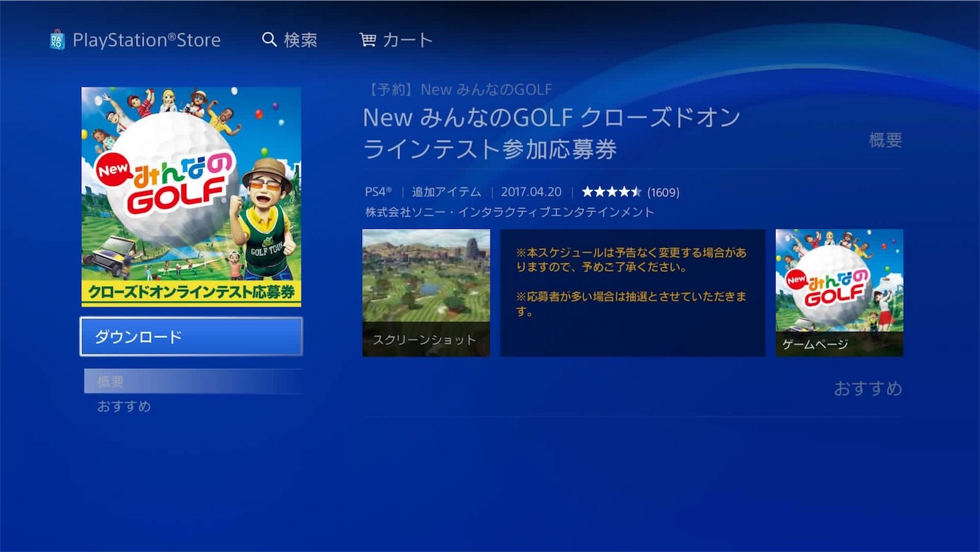Click the rating count (1609)
The image size is (980, 552).
click(x=663, y=192)
